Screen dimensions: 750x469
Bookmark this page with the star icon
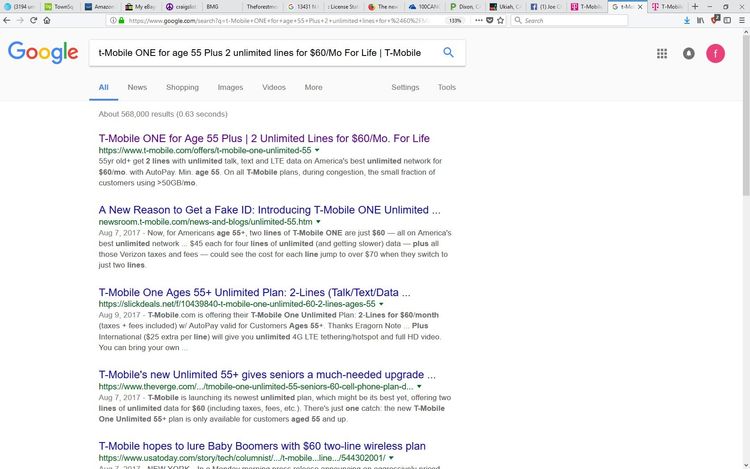click(x=500, y=21)
